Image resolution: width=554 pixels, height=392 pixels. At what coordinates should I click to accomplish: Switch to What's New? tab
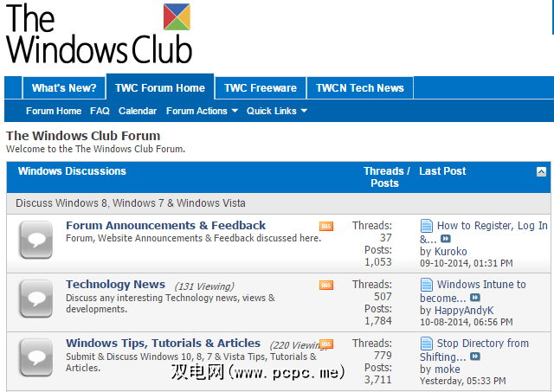point(64,87)
